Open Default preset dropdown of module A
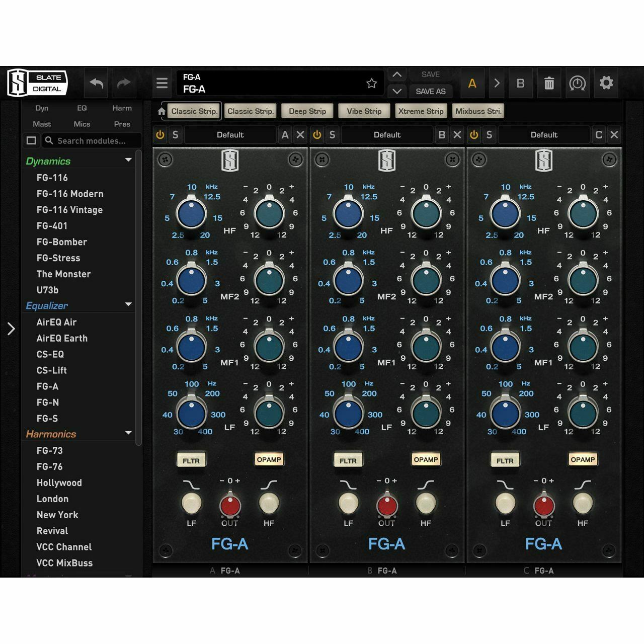 coord(230,135)
